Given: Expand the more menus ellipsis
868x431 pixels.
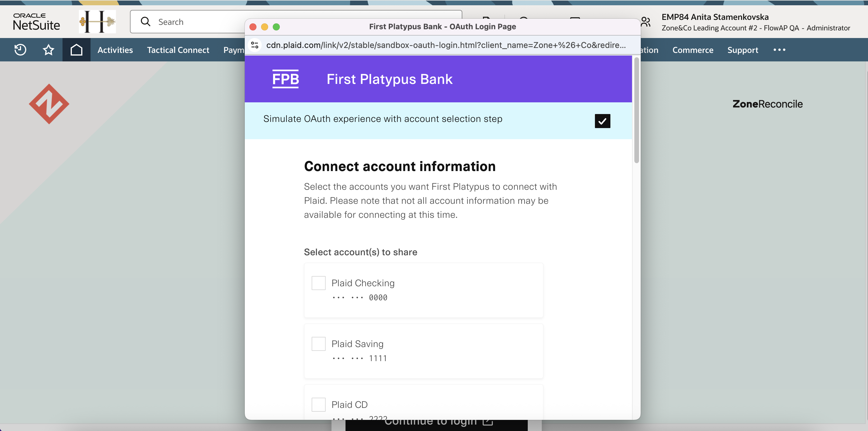Looking at the screenshot, I should [780, 50].
